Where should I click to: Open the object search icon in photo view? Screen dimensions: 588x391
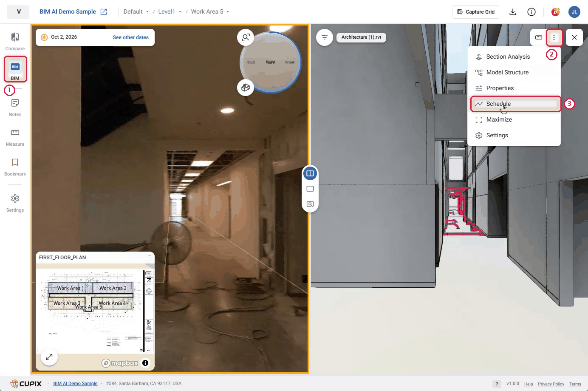tap(246, 37)
